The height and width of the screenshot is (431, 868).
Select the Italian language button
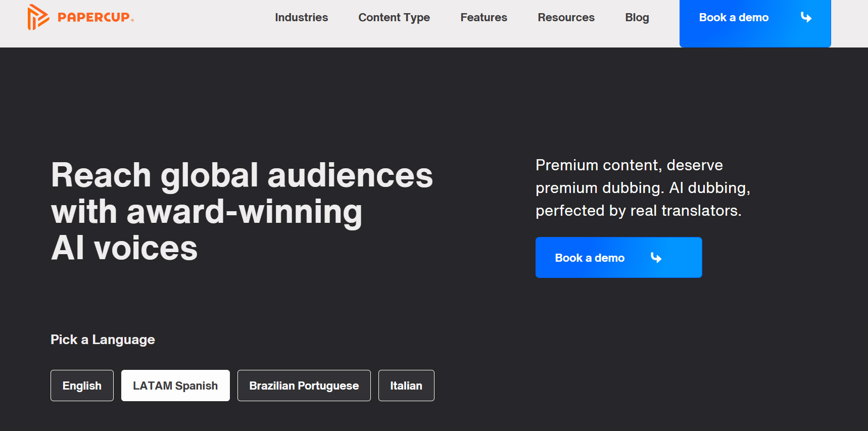pyautogui.click(x=406, y=386)
